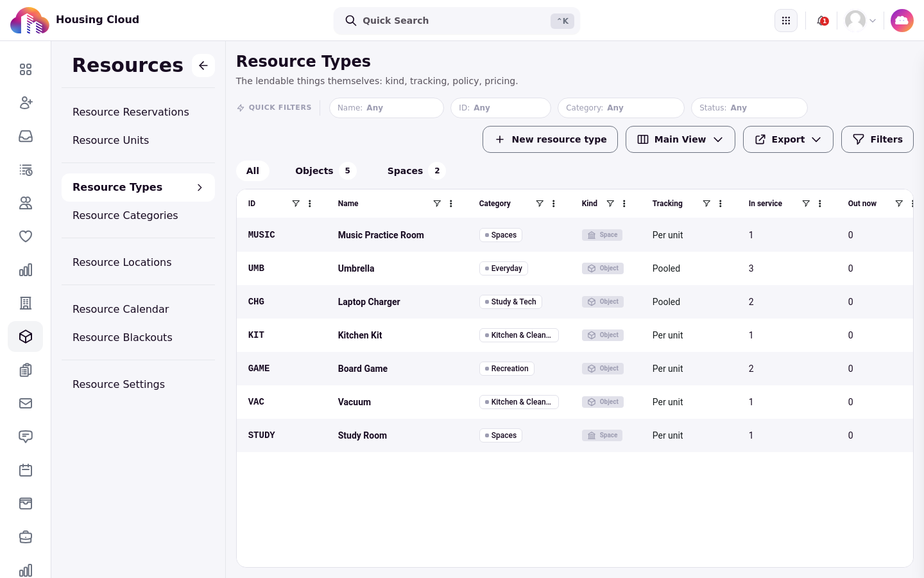
Task: Click the Laptop Charger name cell
Action: pyautogui.click(x=369, y=302)
